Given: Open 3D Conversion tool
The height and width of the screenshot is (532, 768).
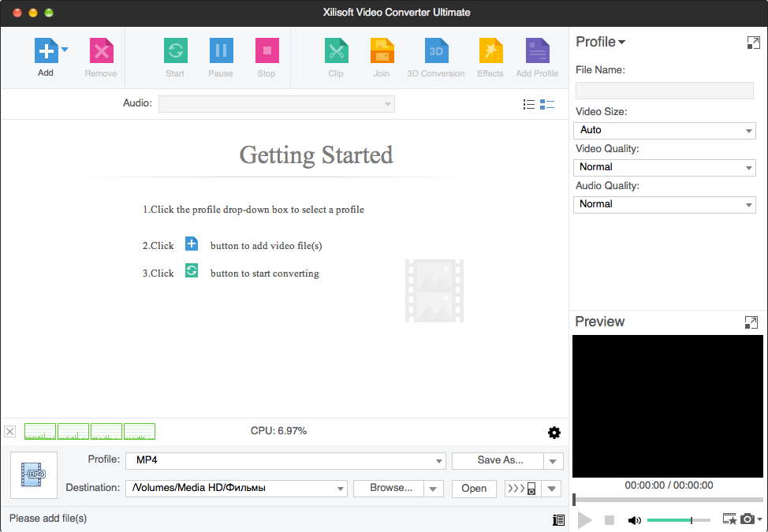Looking at the screenshot, I should click(436, 50).
